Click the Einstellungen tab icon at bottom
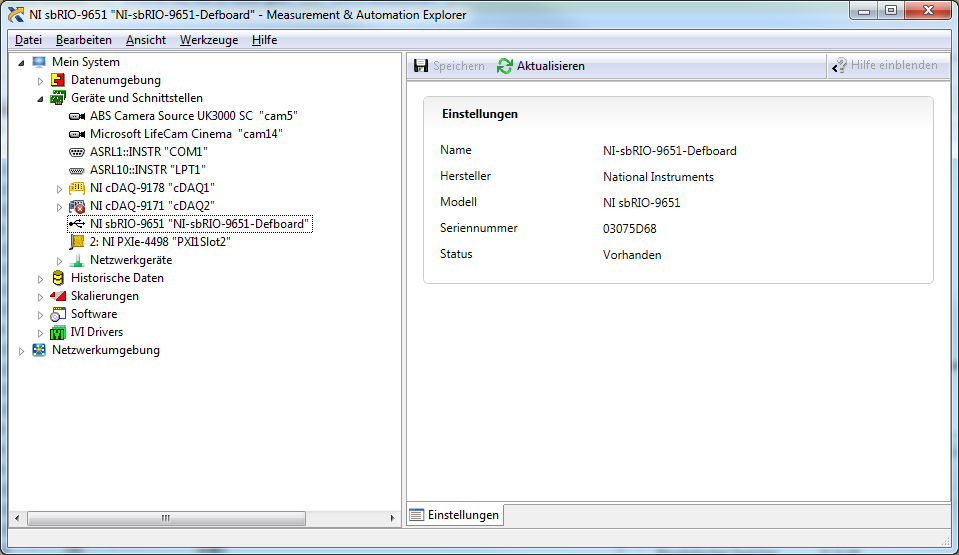The image size is (959, 555). (x=417, y=515)
